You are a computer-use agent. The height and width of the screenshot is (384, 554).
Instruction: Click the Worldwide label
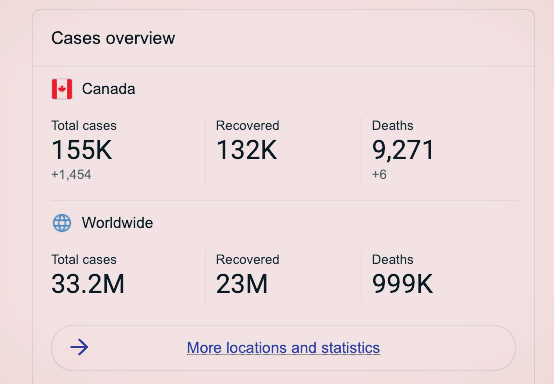(117, 223)
